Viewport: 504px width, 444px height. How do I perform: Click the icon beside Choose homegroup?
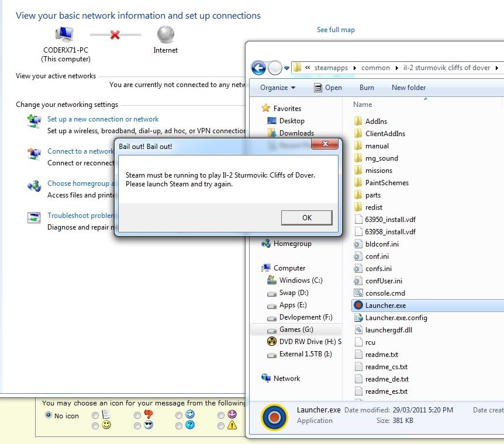34,186
